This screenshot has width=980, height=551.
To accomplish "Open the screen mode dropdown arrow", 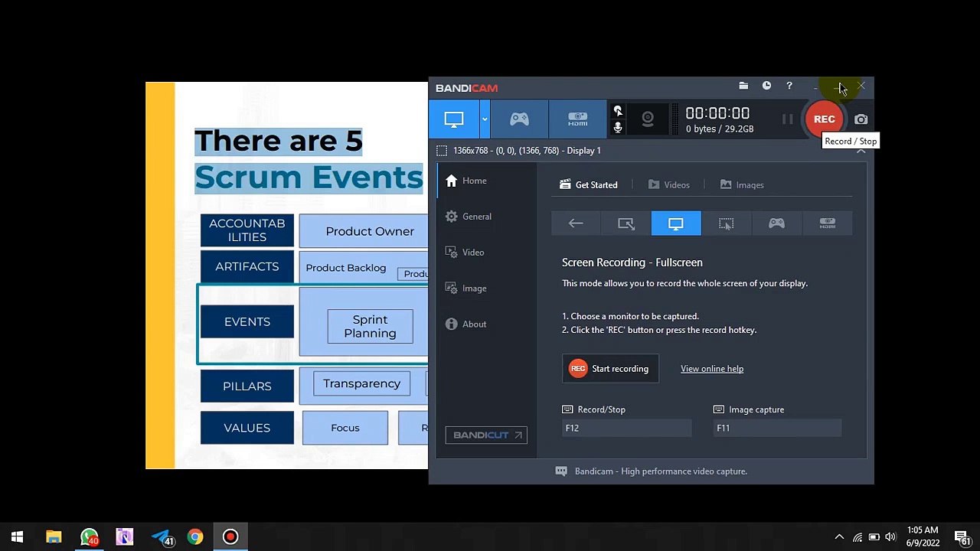I will (x=485, y=119).
